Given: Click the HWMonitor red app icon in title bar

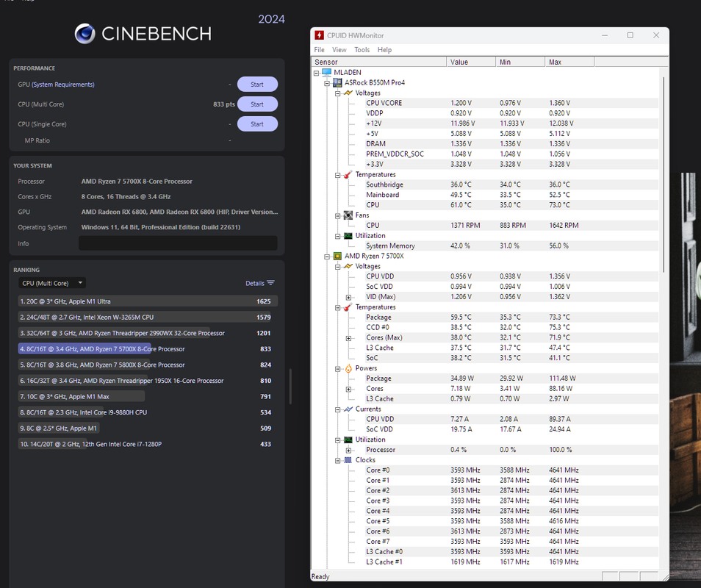Looking at the screenshot, I should (319, 35).
